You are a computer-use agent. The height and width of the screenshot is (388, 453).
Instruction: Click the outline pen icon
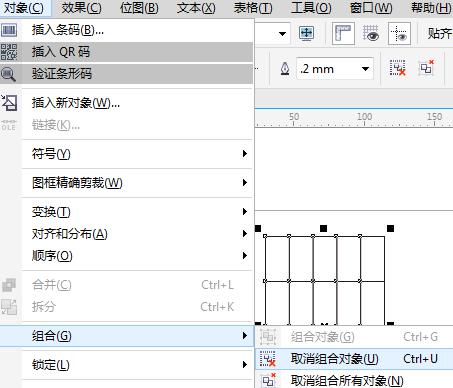pos(285,69)
